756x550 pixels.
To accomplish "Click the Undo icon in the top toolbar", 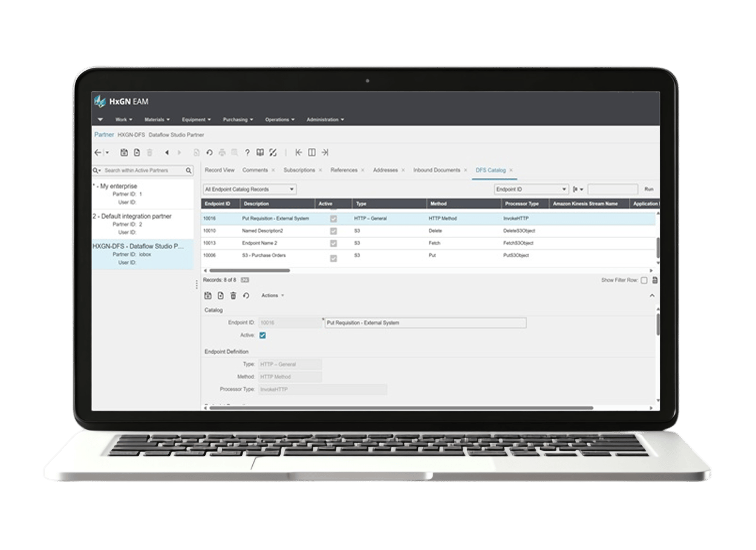I will pos(210,152).
